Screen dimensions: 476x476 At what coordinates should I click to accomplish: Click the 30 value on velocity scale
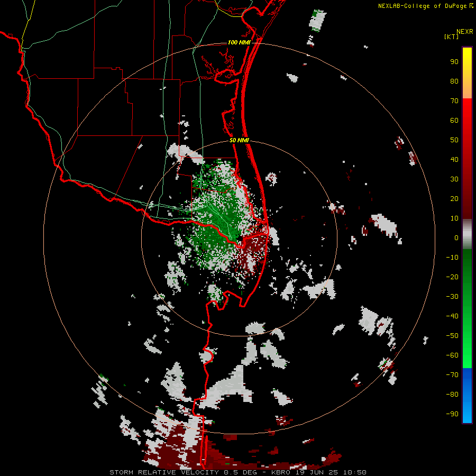(x=454, y=179)
